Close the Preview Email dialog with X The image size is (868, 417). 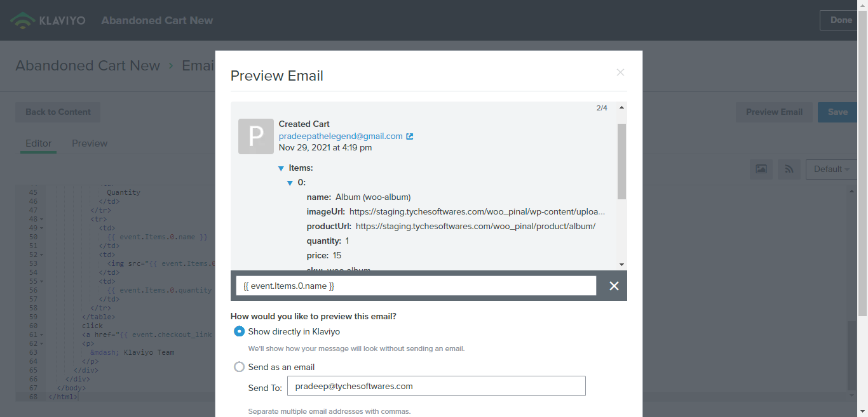click(620, 72)
